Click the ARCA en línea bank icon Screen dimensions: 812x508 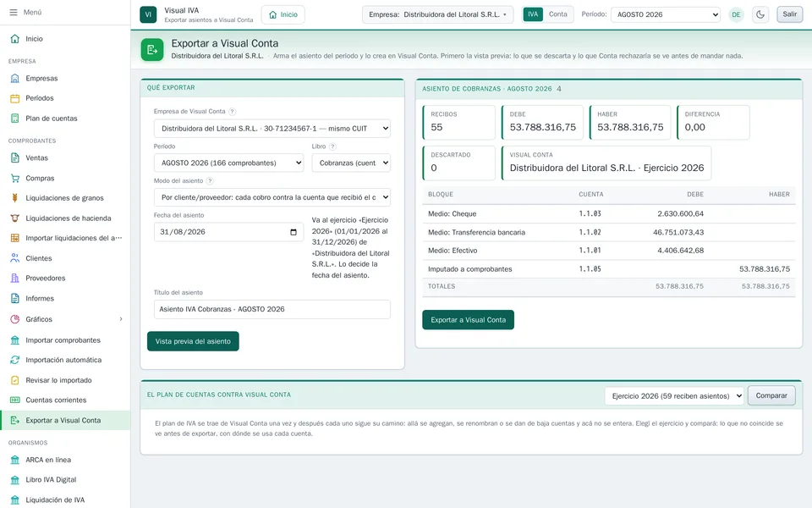point(15,460)
